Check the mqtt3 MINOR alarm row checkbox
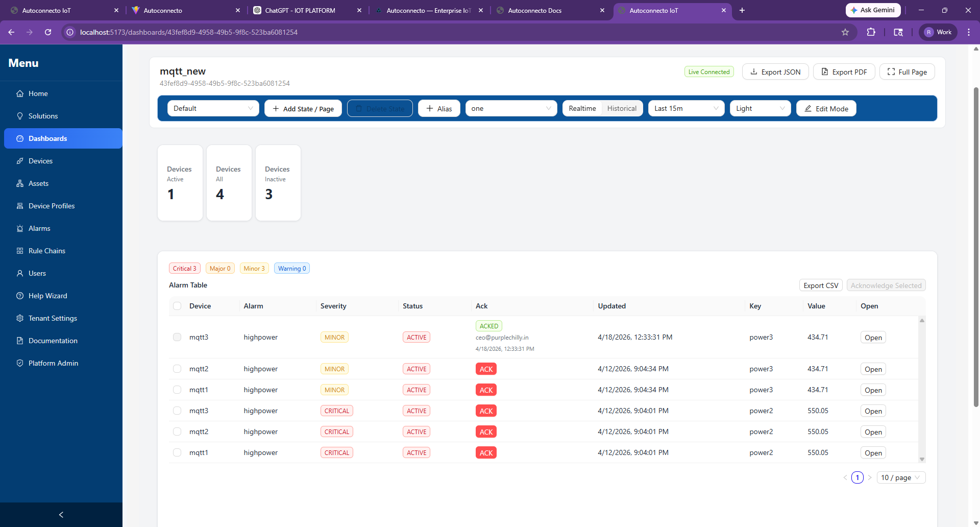This screenshot has height=527, width=980. (177, 337)
